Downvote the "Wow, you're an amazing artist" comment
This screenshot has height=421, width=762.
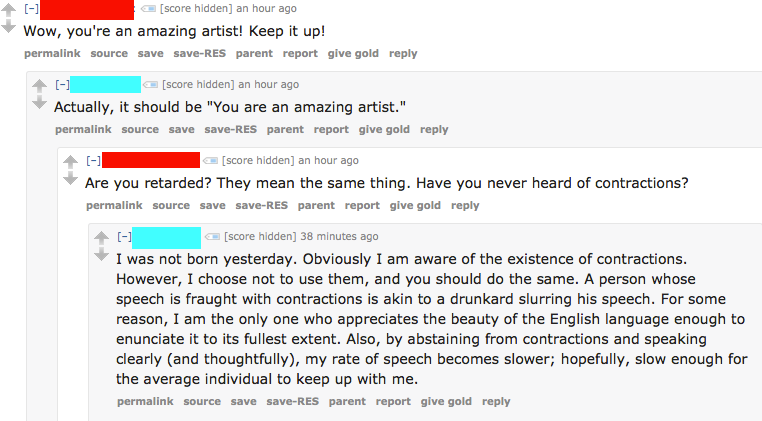(8, 27)
